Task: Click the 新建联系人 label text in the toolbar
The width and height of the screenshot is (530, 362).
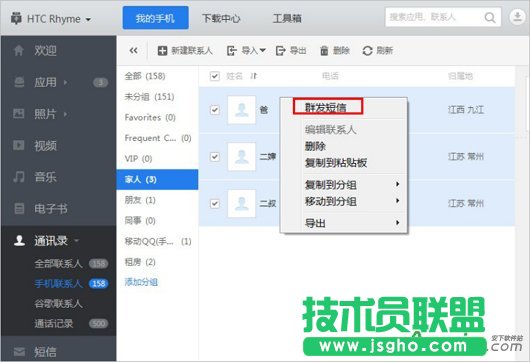Action: (x=192, y=51)
